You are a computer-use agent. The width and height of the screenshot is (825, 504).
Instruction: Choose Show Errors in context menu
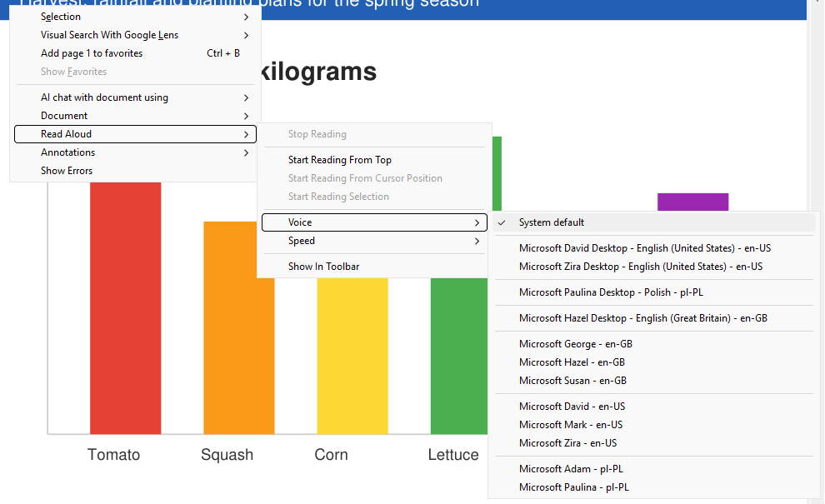[x=135, y=171]
